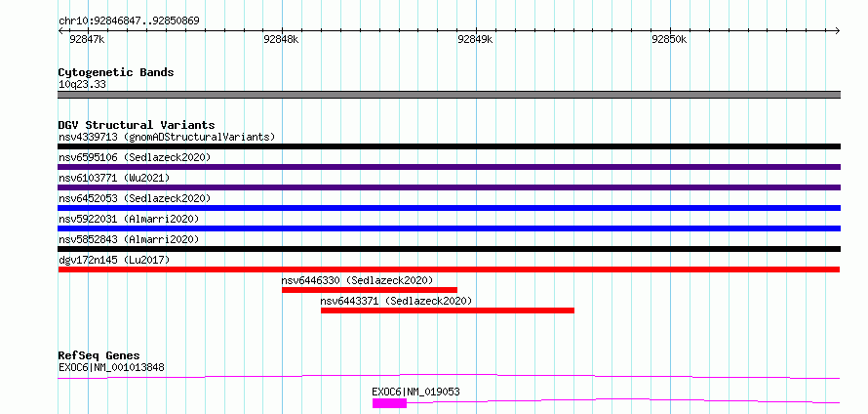Image resolution: width=868 pixels, height=414 pixels.
Task: Select the gray 10q23.33 cytogenetic band bar
Action: coord(449,95)
